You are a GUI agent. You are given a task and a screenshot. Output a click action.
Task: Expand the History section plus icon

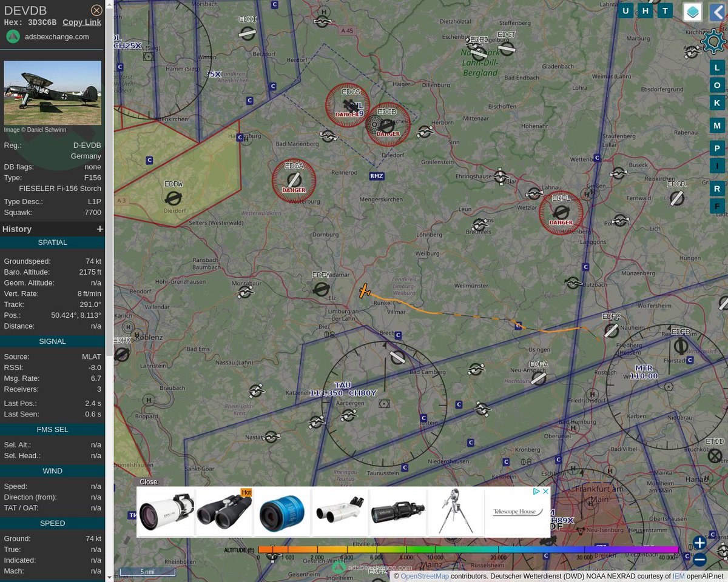pyautogui.click(x=100, y=229)
